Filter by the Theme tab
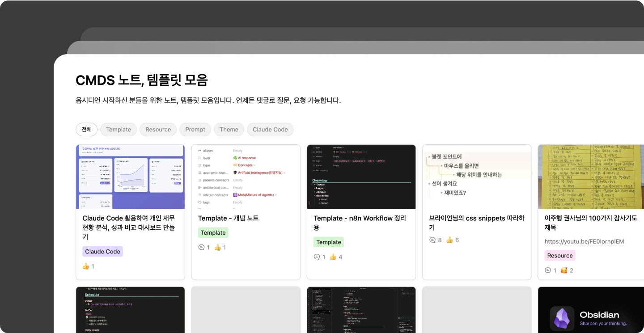Screen dimensions: 644x333 229,130
